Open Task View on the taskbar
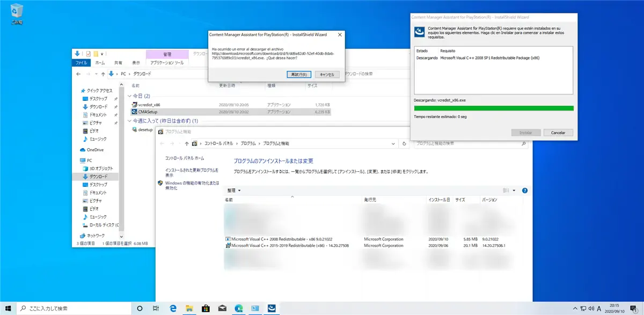Screen dimensions: 644x315 156,308
